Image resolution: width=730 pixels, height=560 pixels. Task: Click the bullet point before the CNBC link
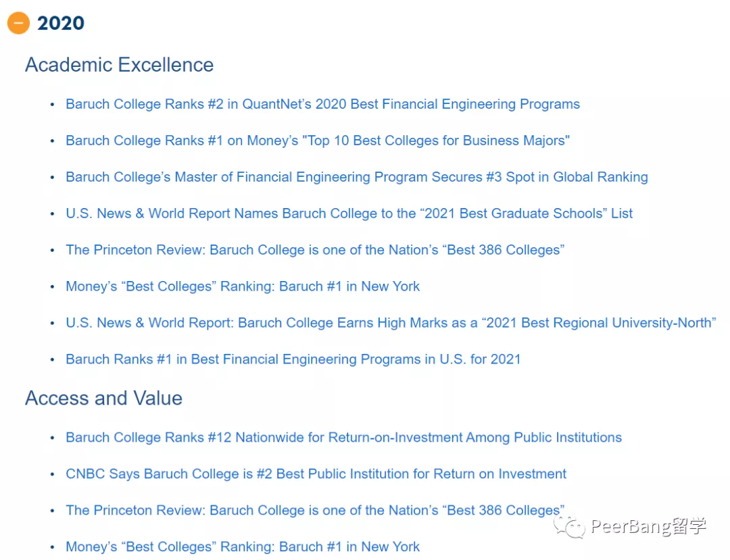coord(52,475)
